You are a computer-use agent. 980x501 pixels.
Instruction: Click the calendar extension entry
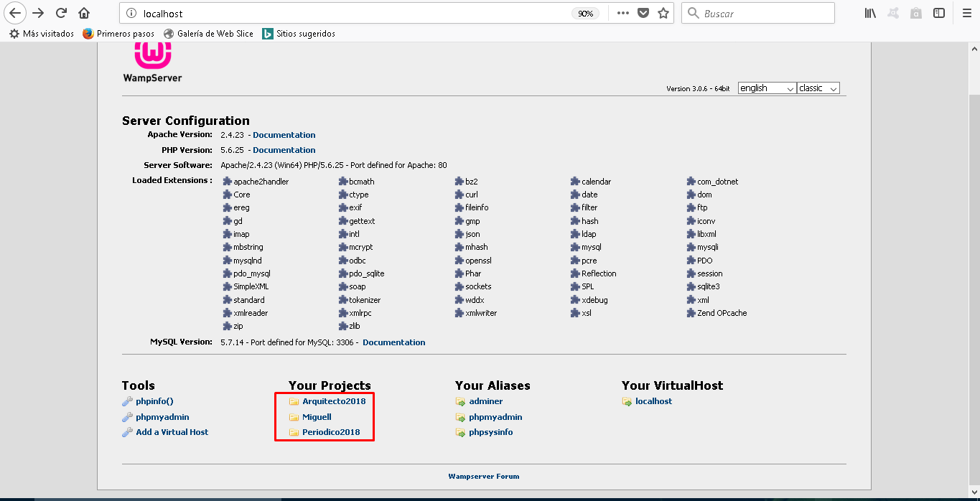[x=591, y=182]
